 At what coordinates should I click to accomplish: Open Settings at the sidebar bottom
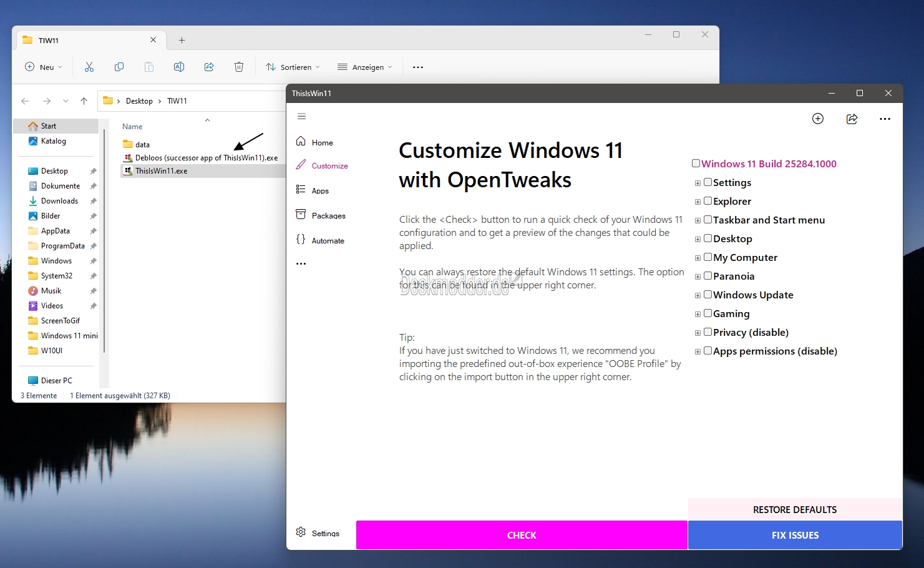pos(318,533)
